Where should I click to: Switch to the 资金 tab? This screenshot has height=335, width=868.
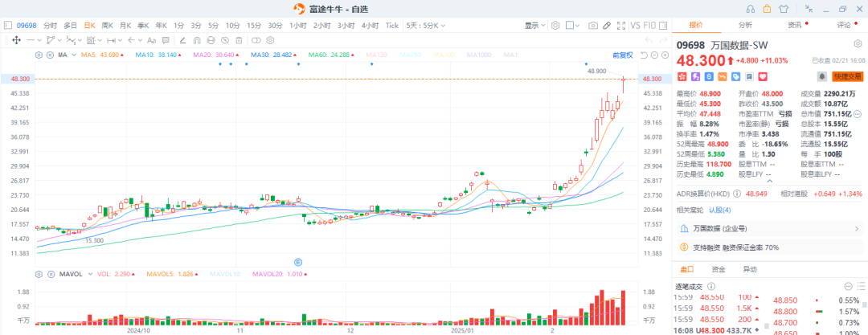click(x=718, y=269)
